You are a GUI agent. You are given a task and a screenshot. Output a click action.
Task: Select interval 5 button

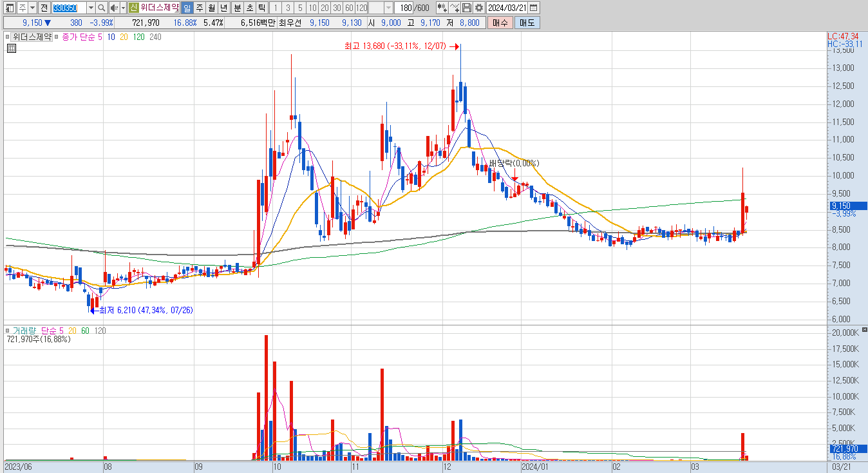299,8
